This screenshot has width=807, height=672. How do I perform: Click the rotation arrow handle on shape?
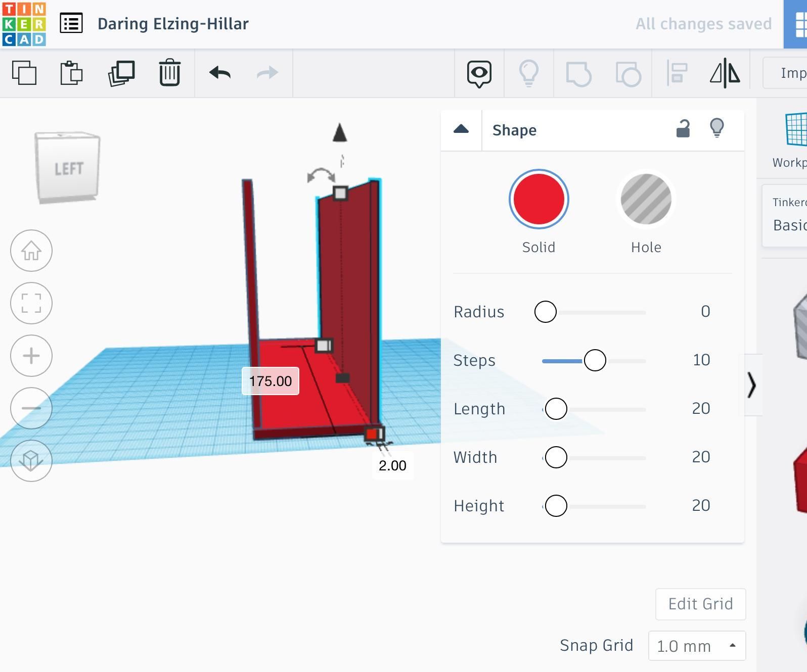[321, 175]
